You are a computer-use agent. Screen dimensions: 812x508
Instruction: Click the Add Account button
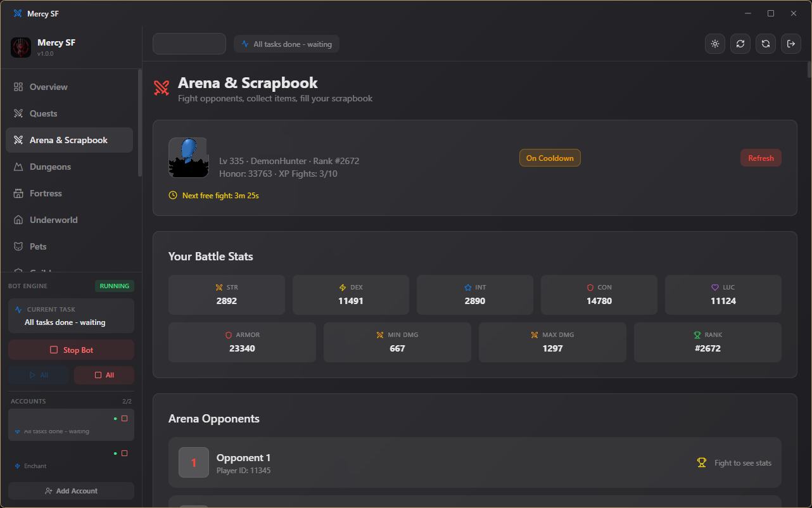coord(71,491)
